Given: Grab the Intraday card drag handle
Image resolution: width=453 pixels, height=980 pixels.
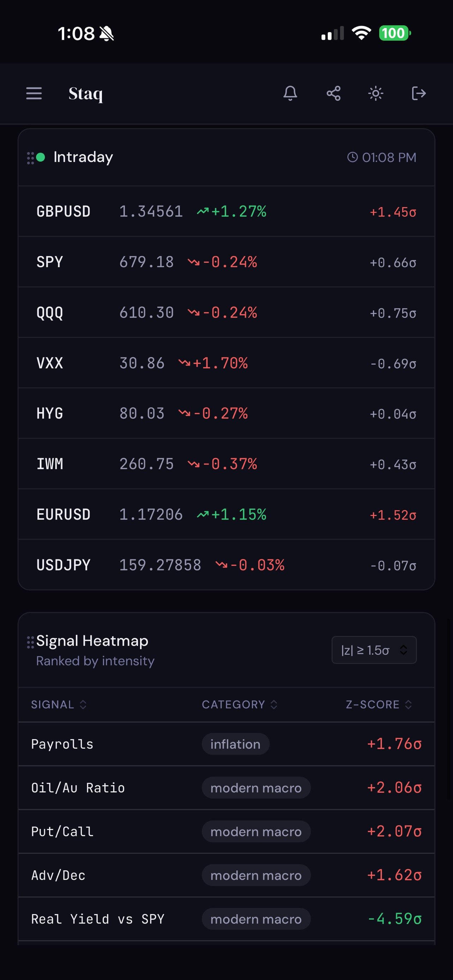Looking at the screenshot, I should pyautogui.click(x=30, y=158).
